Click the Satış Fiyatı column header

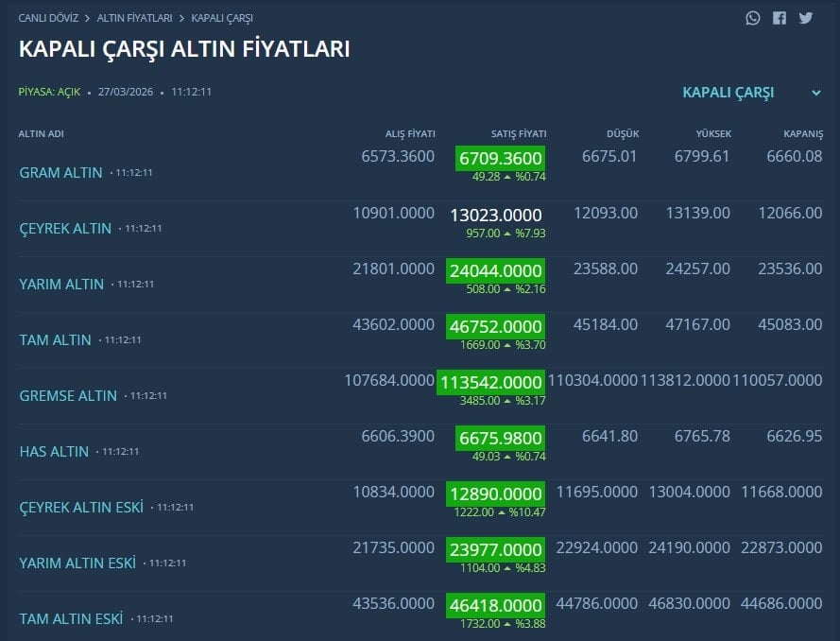pyautogui.click(x=519, y=134)
